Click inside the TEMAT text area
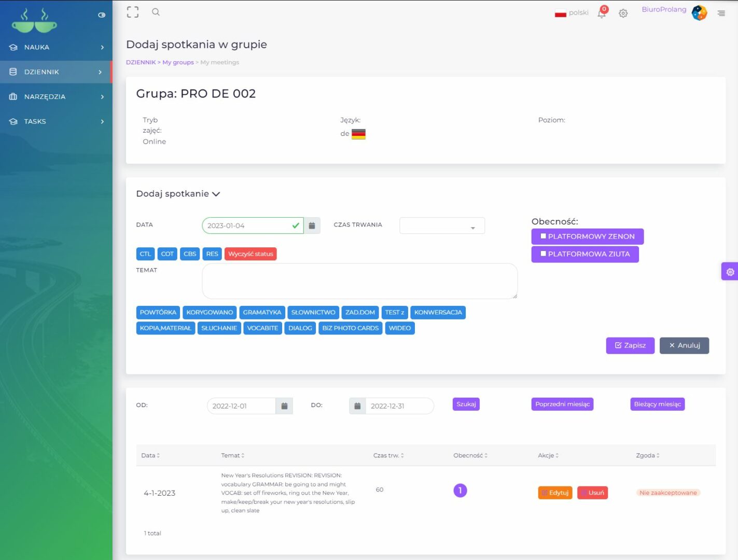738x560 pixels. [359, 281]
